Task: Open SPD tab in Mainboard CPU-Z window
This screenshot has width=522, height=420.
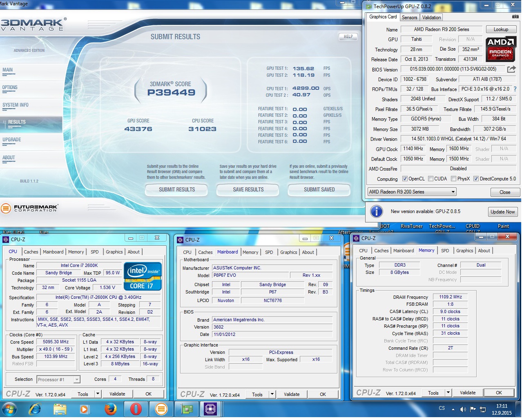Action: 269,252
